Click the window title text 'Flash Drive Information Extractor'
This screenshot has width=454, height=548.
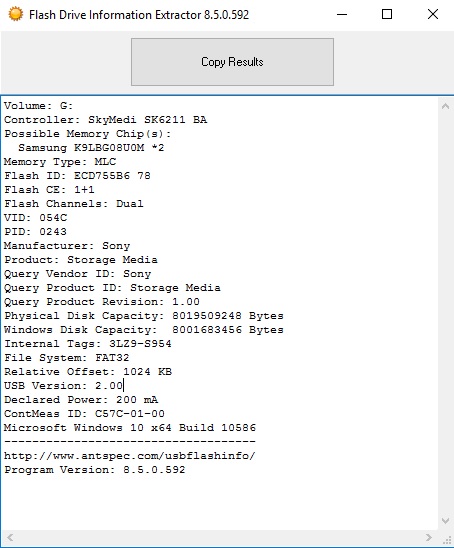pos(115,15)
